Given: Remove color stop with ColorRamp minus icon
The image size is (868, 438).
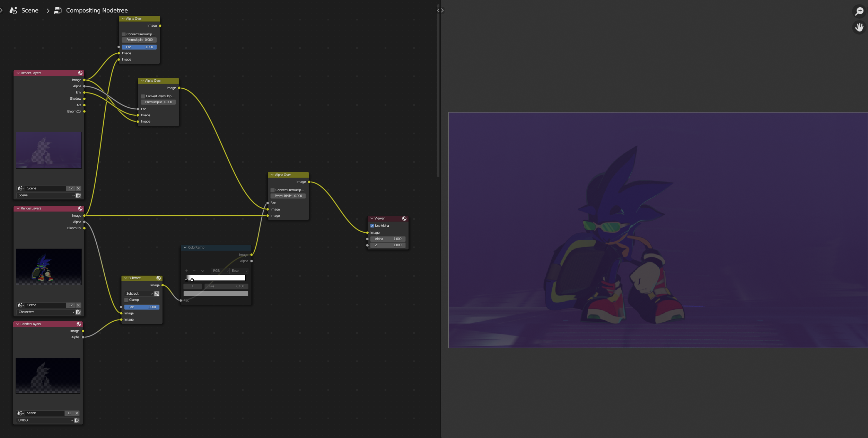Looking at the screenshot, I should [x=194, y=271].
